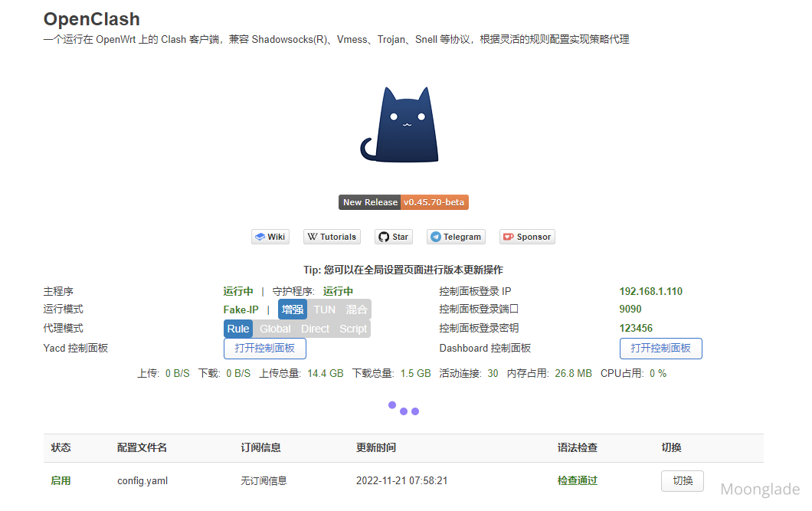Set proxy mode to Script
The height and width of the screenshot is (511, 812).
coord(353,329)
